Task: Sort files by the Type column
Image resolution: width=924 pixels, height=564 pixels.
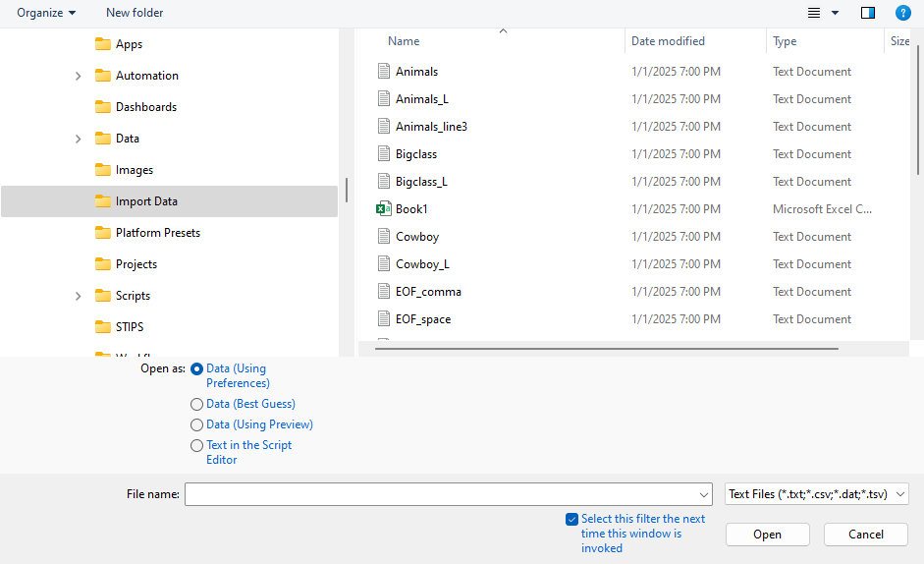Action: 785,41
